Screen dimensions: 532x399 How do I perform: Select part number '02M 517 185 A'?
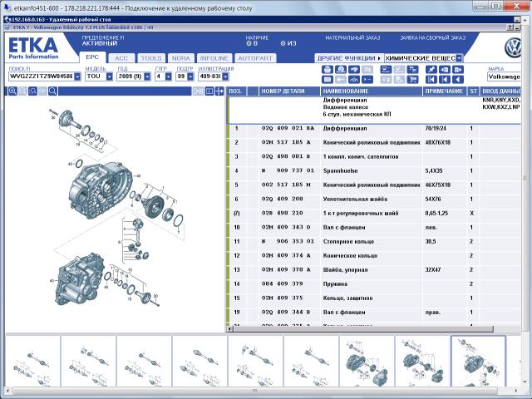[286, 142]
